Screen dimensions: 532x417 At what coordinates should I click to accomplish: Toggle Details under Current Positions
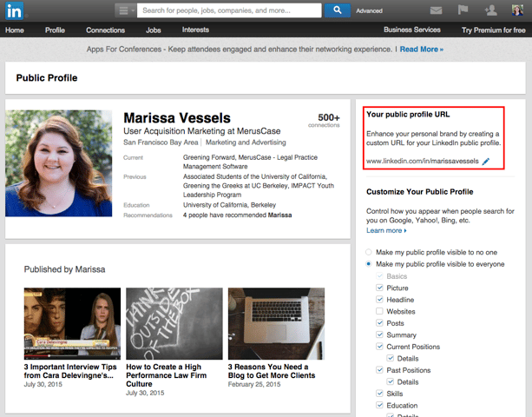click(391, 358)
